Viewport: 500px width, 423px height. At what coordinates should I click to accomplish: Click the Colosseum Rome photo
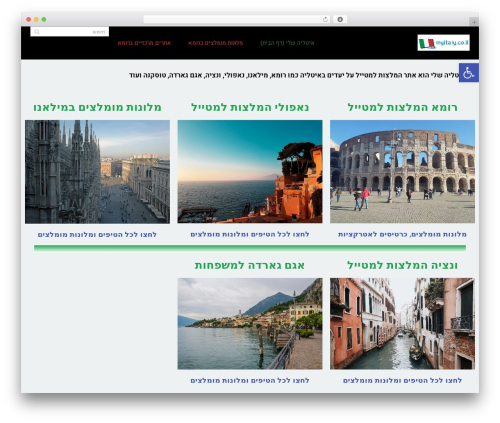(x=402, y=171)
